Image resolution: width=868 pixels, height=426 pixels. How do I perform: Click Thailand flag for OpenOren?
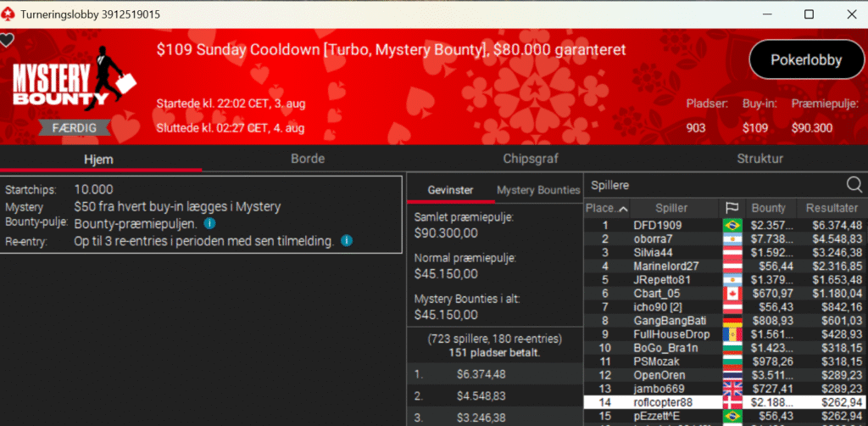click(732, 375)
